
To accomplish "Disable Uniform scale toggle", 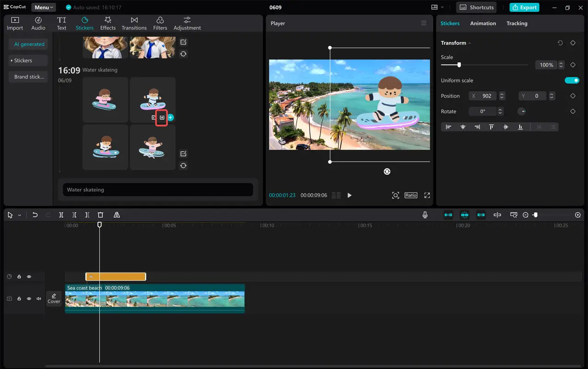I will [572, 80].
